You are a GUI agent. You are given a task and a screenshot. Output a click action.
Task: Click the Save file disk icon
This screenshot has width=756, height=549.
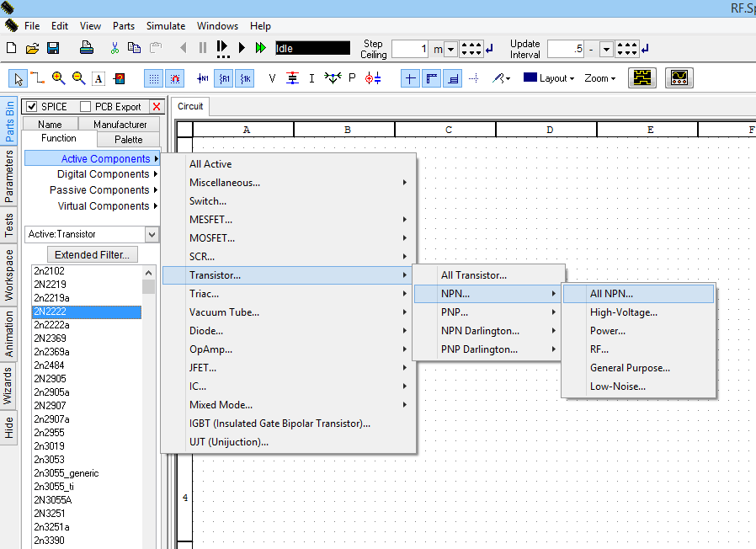point(53,48)
